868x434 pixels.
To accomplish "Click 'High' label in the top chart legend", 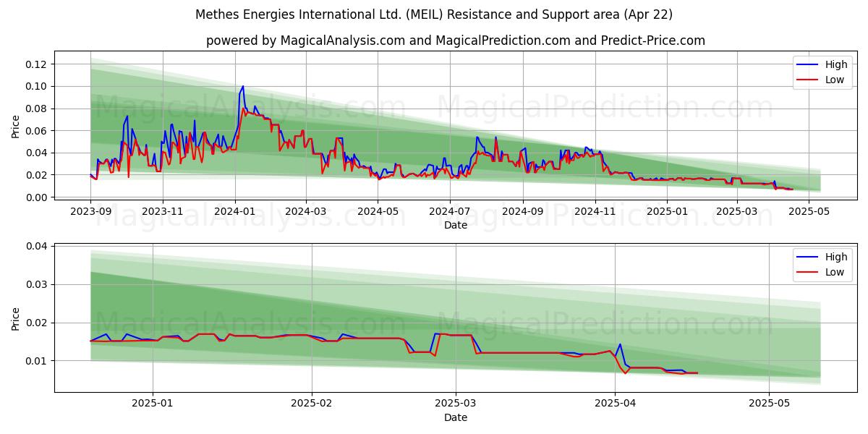I will coord(836,64).
